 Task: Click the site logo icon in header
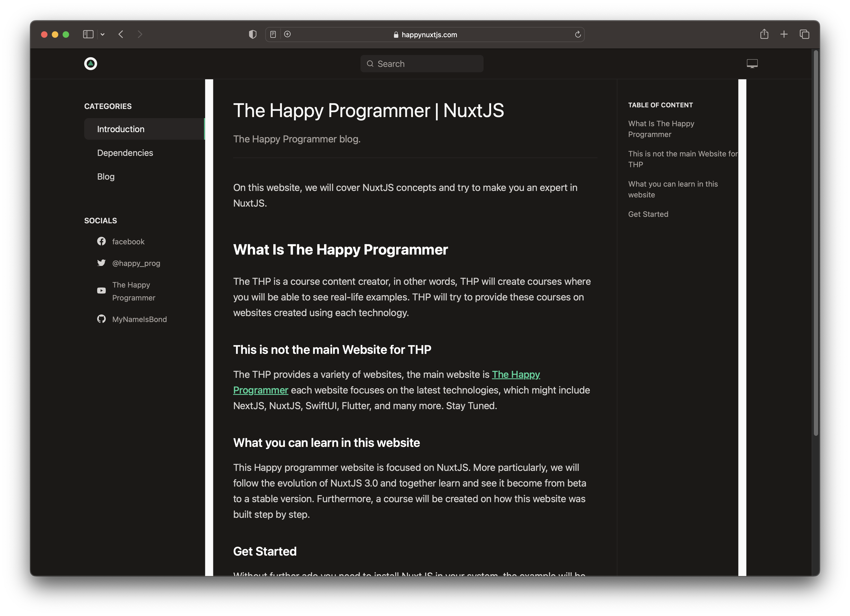[x=90, y=64]
